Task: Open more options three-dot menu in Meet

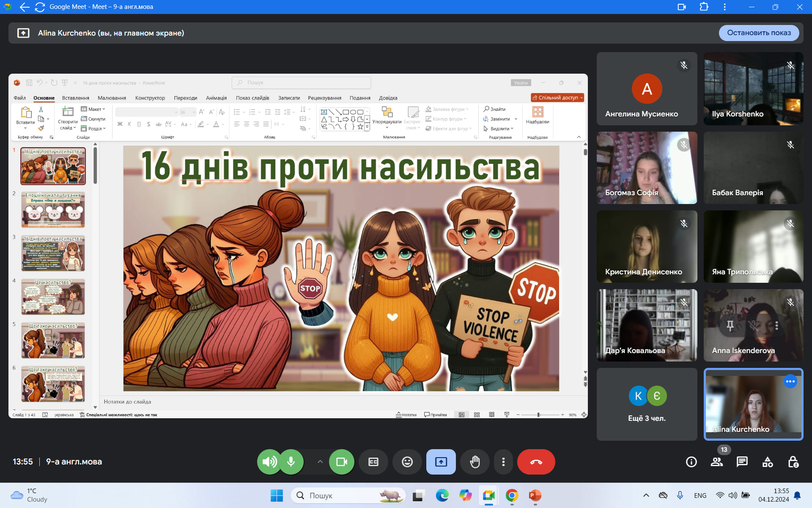Action: (x=503, y=461)
